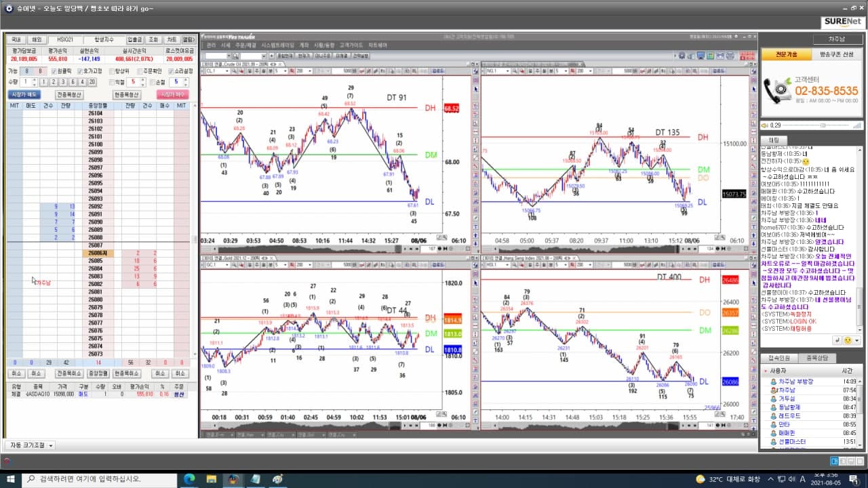Click the speaker icon beside the volume slider

tap(765, 125)
